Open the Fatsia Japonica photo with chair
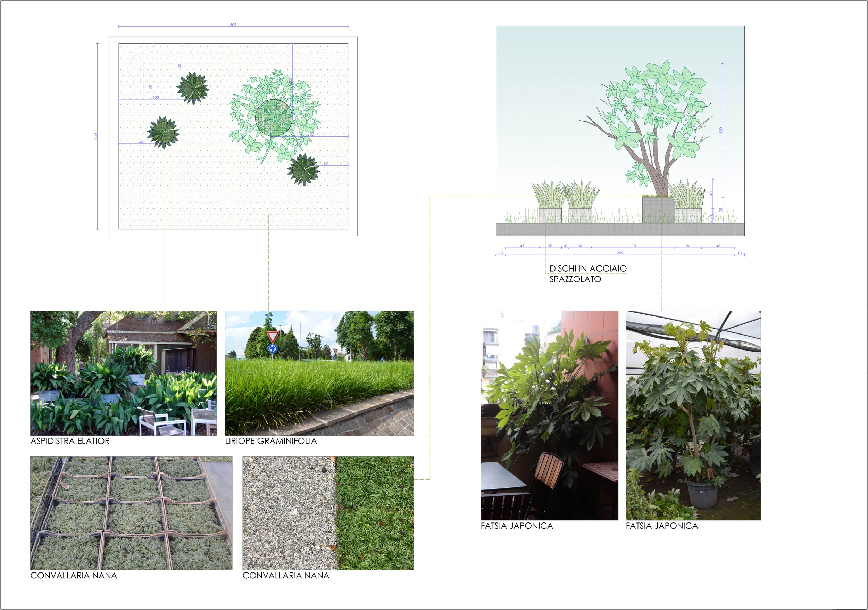 pyautogui.click(x=549, y=415)
